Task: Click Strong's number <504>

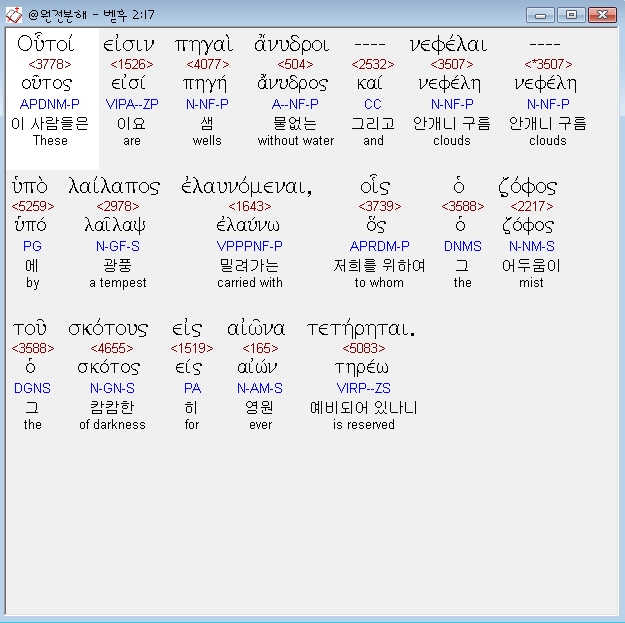Action: click(295, 64)
